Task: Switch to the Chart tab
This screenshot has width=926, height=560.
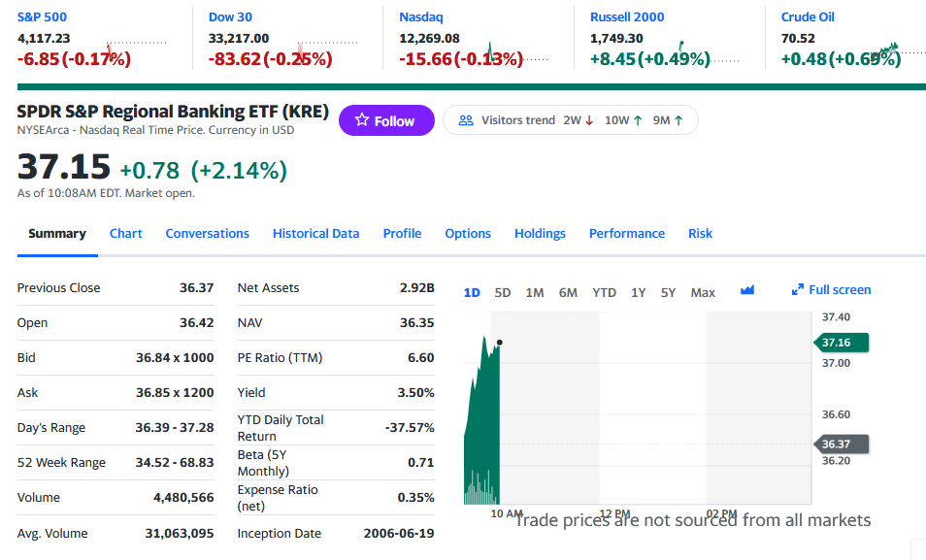Action: (126, 233)
